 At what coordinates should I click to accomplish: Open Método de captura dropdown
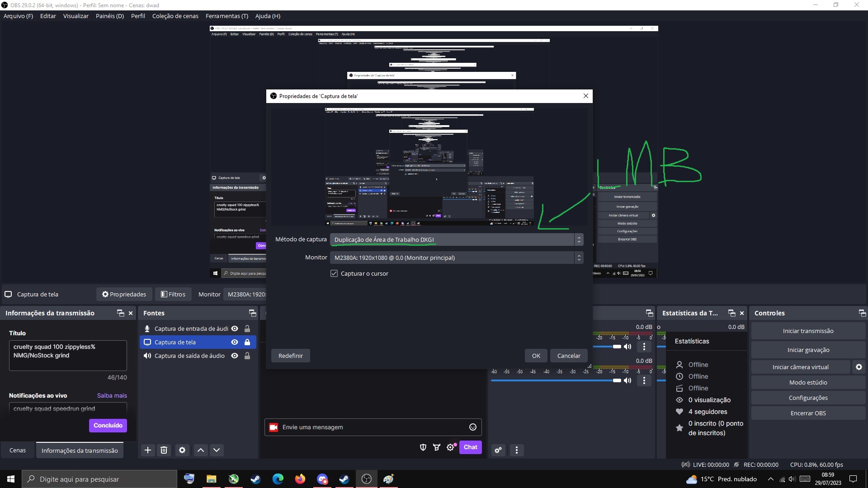[457, 240]
